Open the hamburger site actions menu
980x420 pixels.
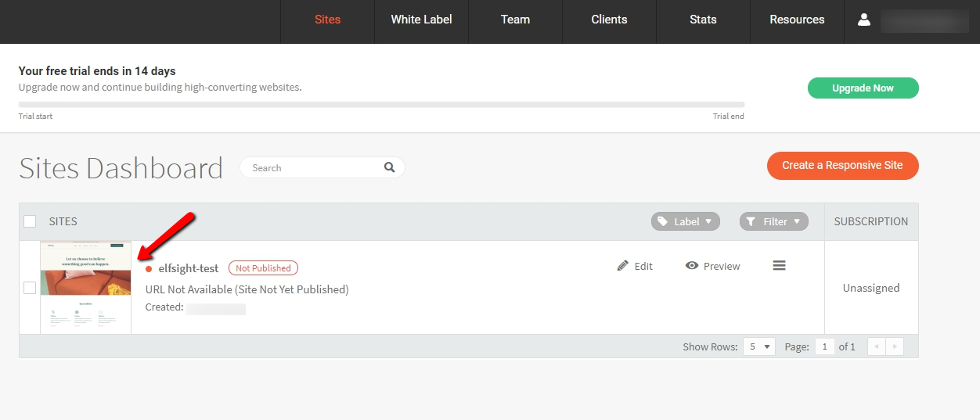point(779,266)
